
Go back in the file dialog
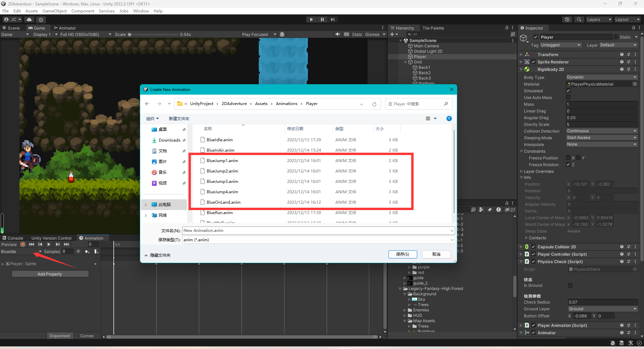pos(147,104)
